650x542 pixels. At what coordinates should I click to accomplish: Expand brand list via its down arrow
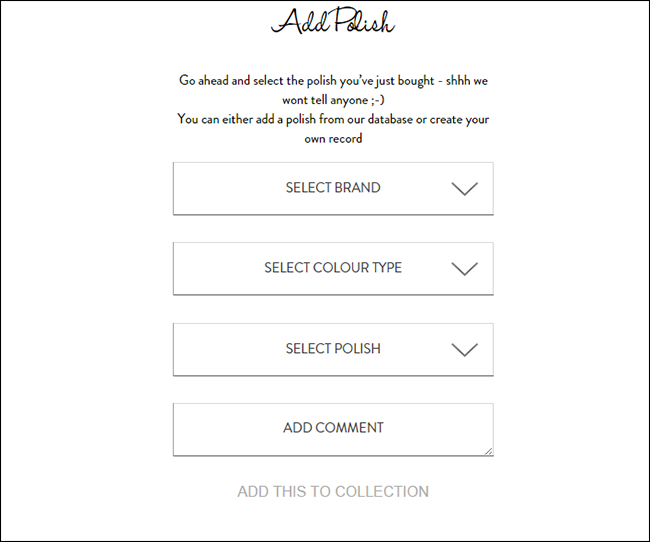point(464,189)
